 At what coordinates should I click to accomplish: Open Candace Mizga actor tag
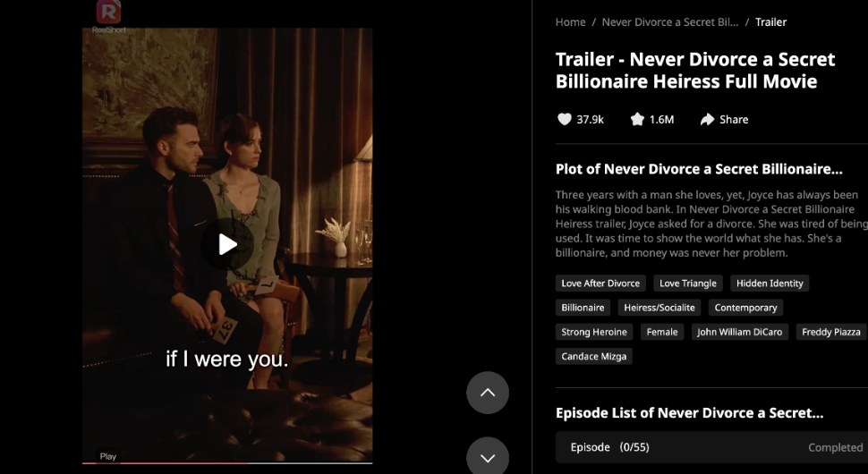click(594, 356)
